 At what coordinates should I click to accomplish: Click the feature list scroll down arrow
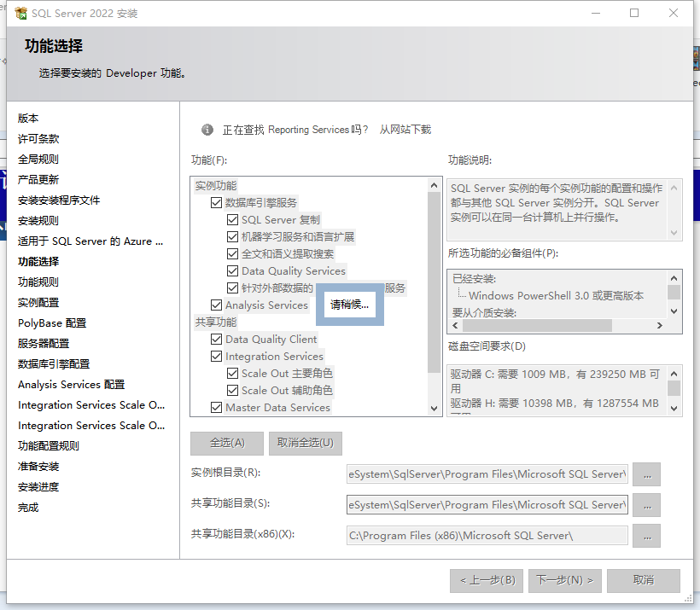pos(434,408)
